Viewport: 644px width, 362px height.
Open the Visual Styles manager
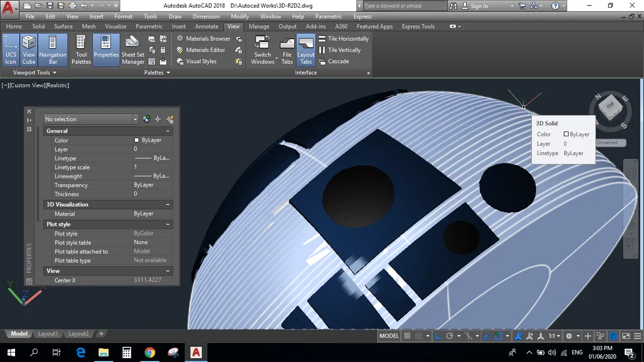196,61
